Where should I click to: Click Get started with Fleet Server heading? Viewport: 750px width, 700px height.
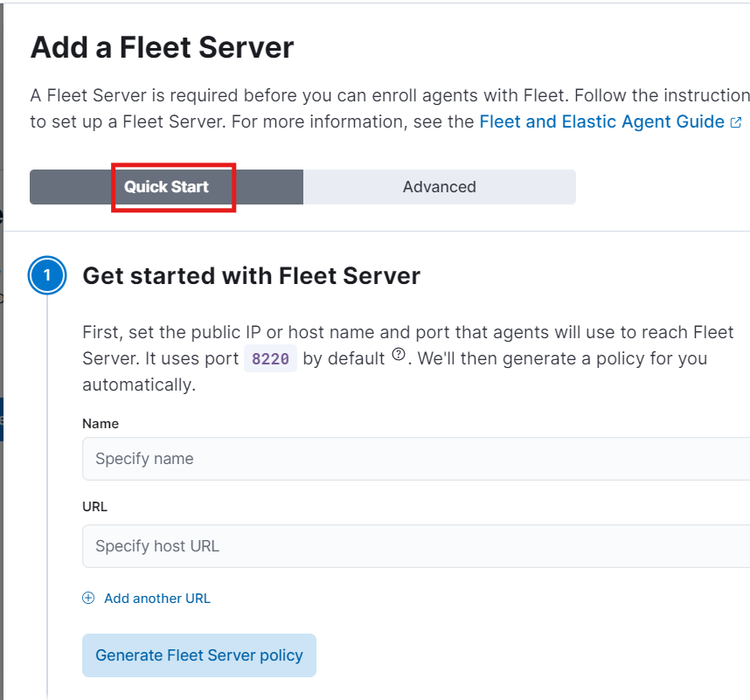[x=252, y=276]
